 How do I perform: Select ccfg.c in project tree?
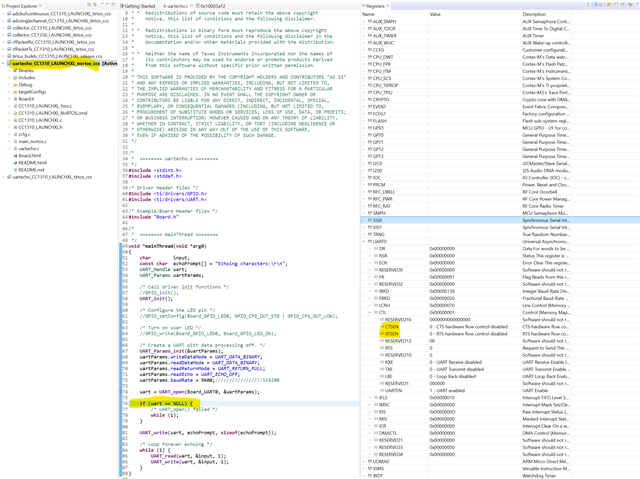coord(24,134)
